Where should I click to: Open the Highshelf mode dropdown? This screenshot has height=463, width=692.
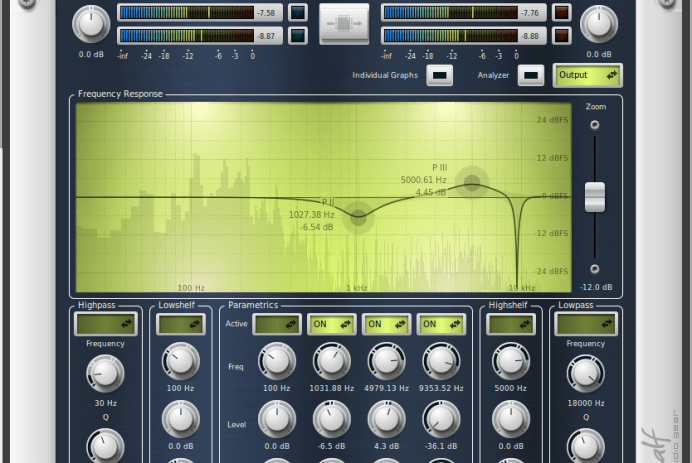511,324
